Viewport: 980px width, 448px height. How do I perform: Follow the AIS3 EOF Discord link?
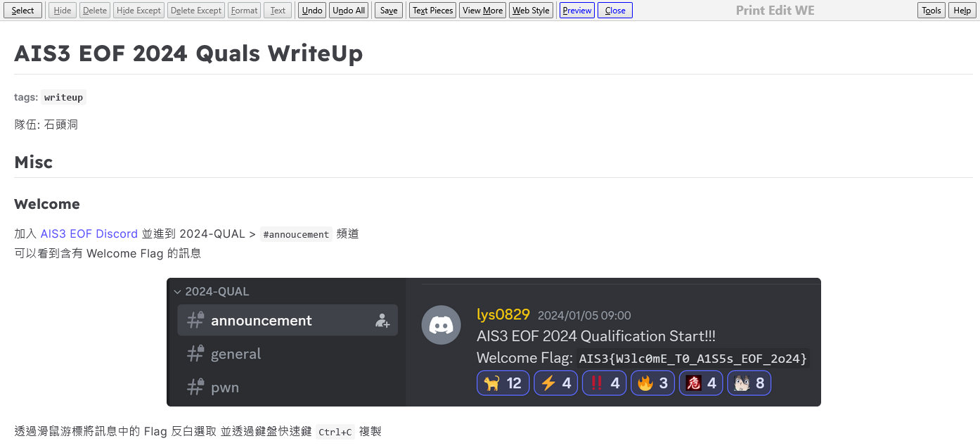(89, 233)
